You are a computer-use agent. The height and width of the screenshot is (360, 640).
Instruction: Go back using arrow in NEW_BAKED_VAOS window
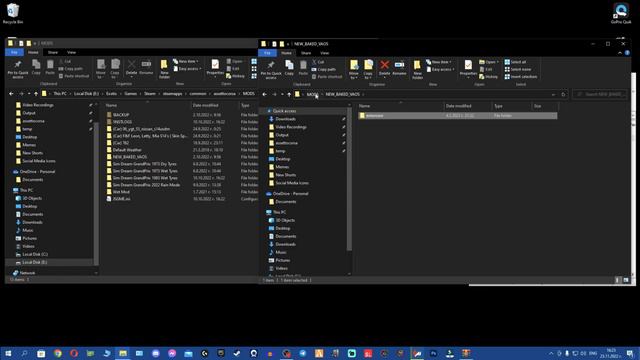[x=264, y=94]
